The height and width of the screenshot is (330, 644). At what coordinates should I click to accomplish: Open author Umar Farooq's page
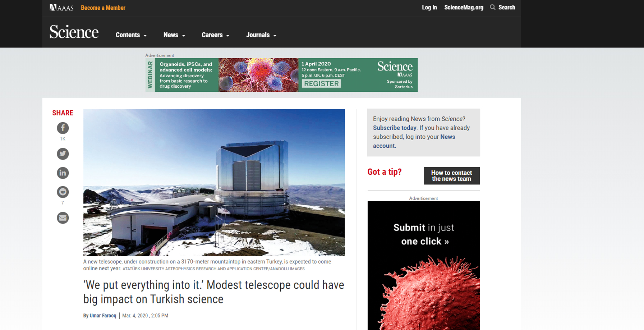click(103, 316)
